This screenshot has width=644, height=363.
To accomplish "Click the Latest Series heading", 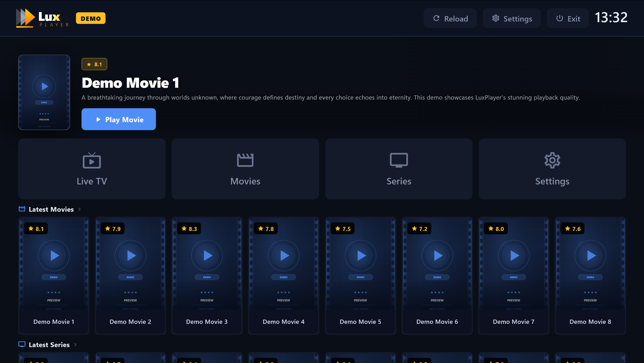I will coord(49,345).
